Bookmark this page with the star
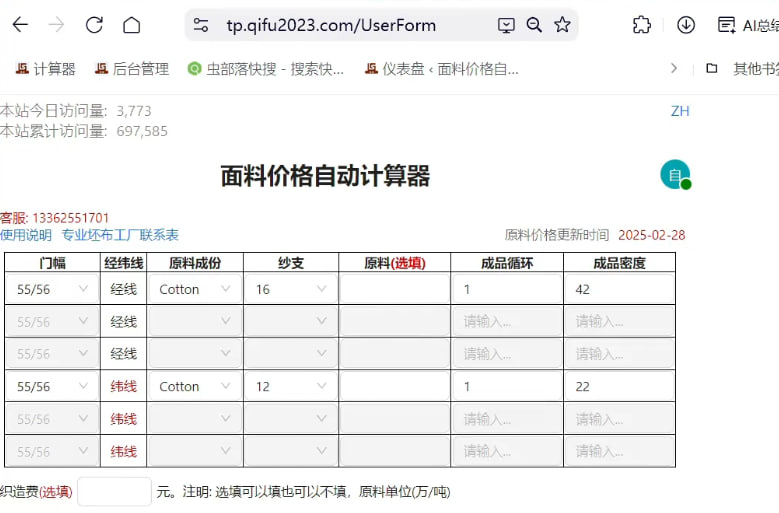Viewport: 779px width, 513px height. click(x=562, y=24)
